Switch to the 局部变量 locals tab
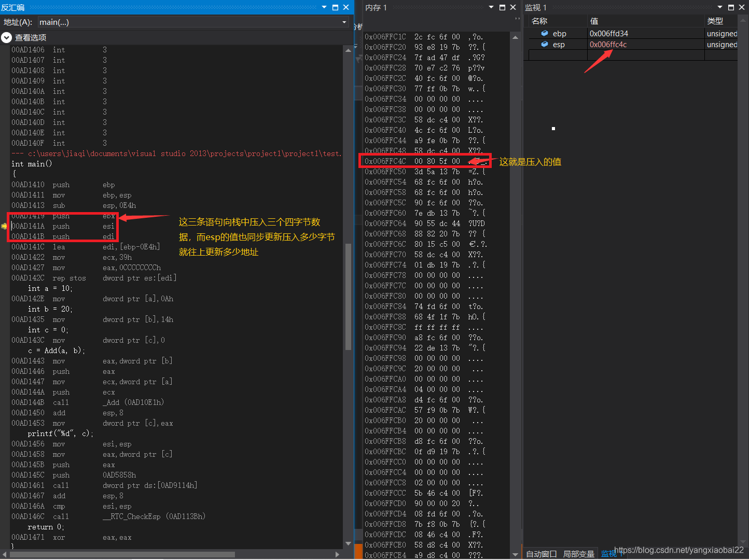749x560 pixels. tap(579, 554)
